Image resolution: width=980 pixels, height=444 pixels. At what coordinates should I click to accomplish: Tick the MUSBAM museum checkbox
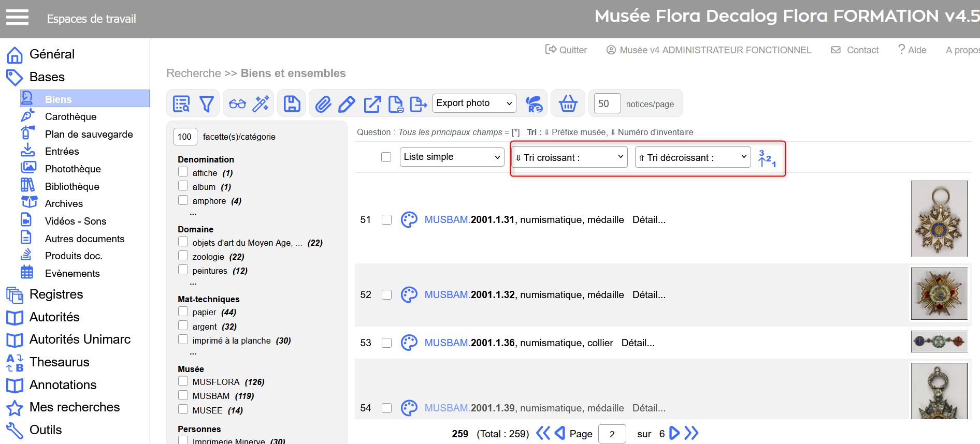click(183, 395)
